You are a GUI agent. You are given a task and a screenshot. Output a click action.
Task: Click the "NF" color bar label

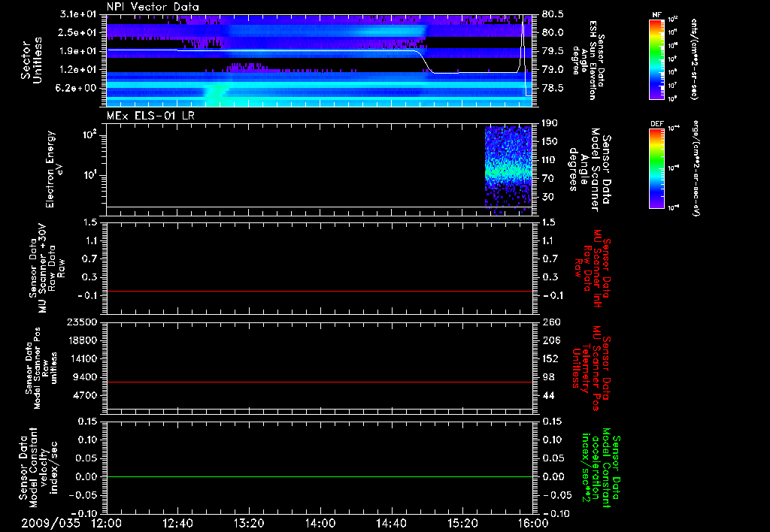coord(657,15)
